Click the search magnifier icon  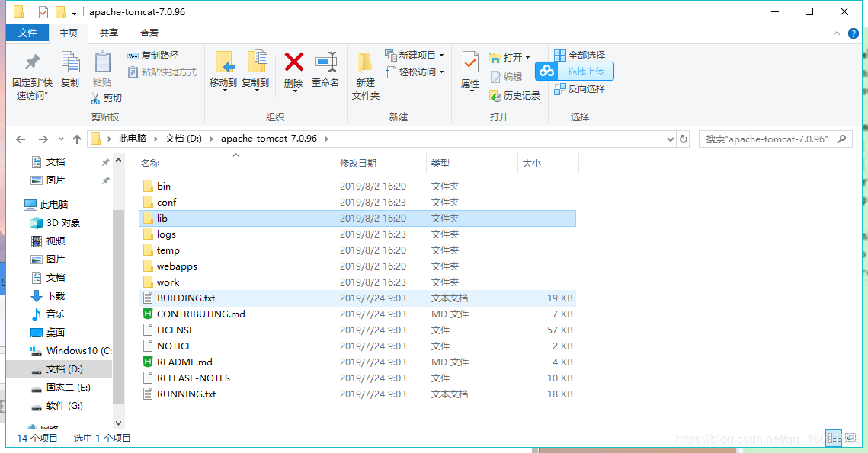point(842,139)
